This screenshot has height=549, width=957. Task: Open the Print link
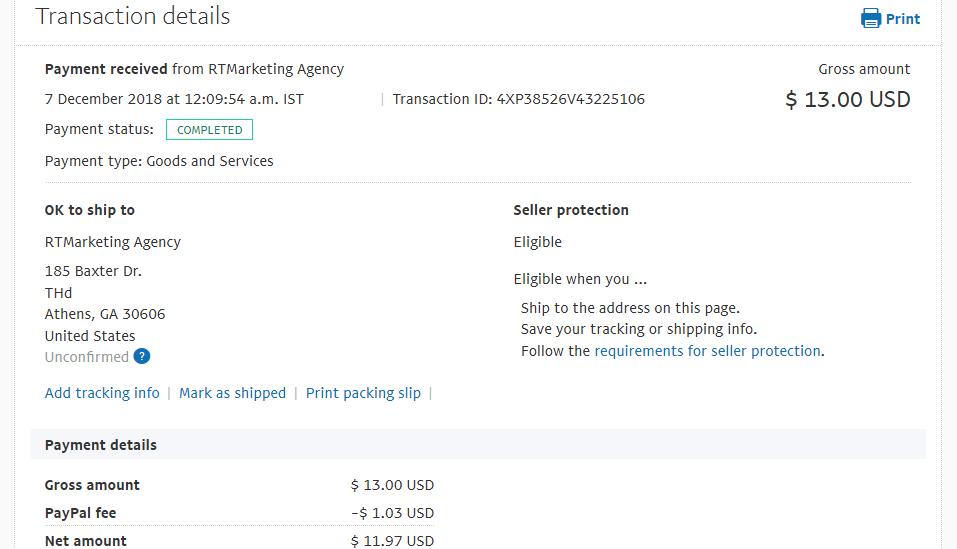pyautogui.click(x=903, y=19)
